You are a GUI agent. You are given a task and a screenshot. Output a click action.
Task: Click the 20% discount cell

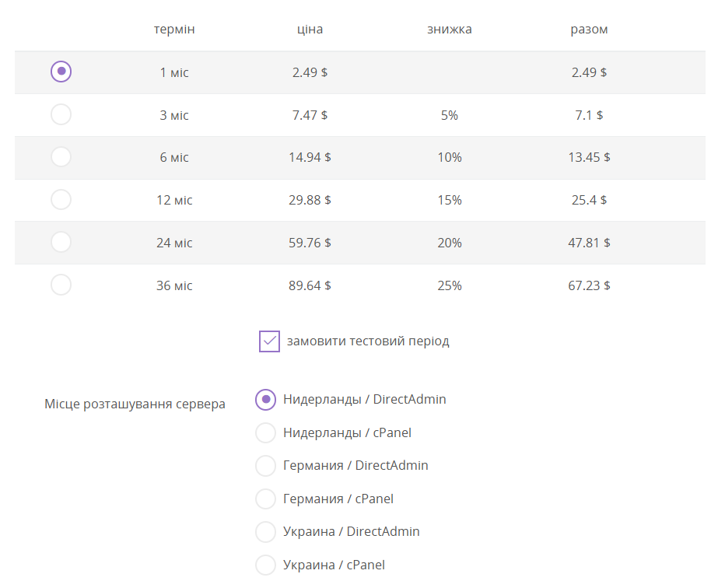click(449, 243)
